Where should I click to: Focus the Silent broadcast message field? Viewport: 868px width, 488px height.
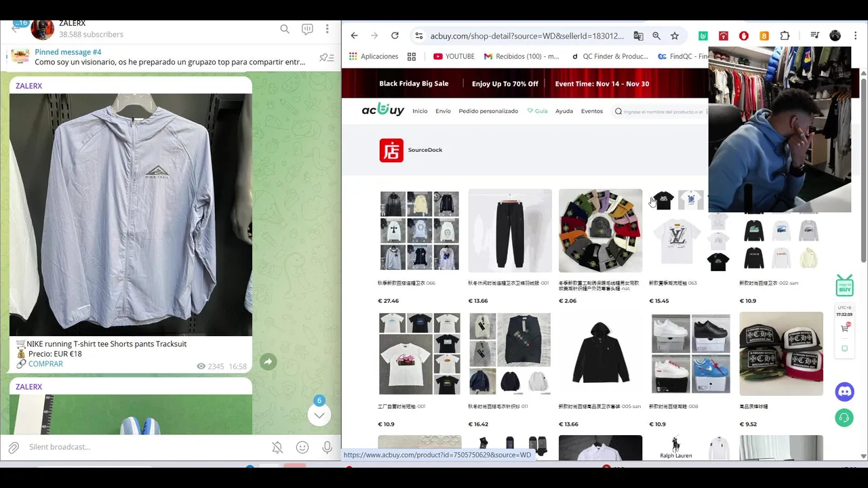click(146, 447)
